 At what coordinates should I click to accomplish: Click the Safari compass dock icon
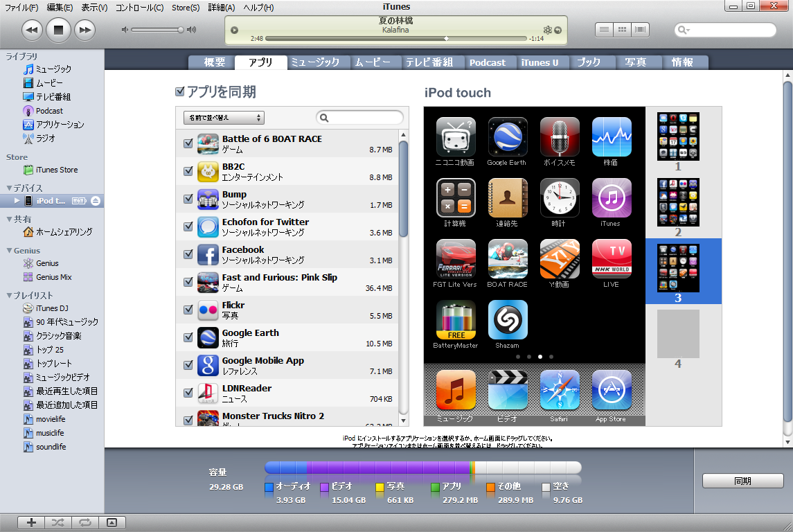(560, 390)
